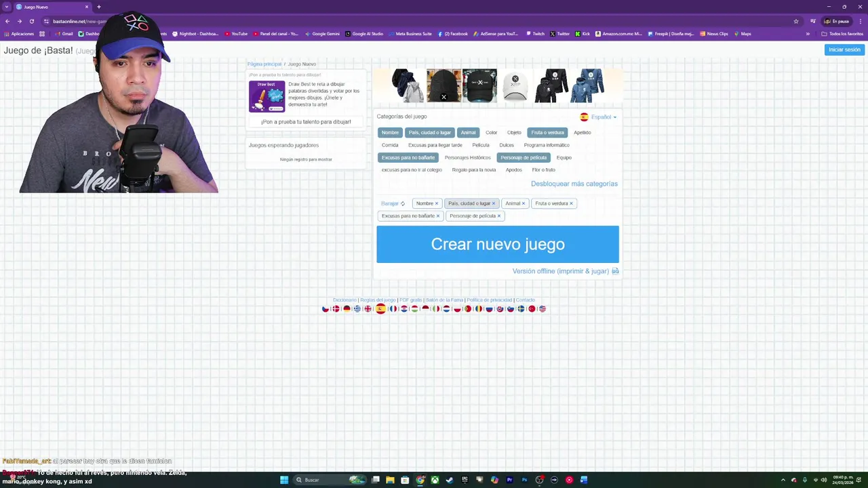Toggle the Color category
868x488 pixels.
(x=491, y=132)
